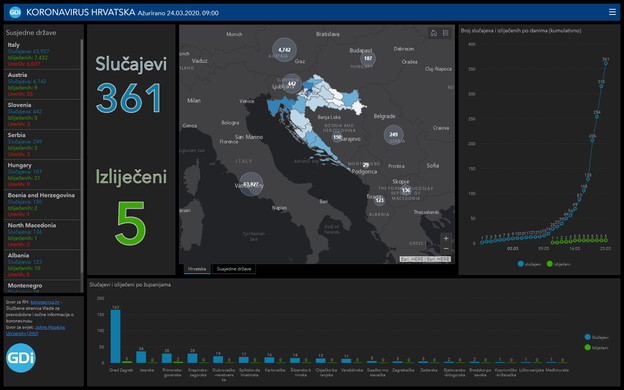Select the Austria 4,742 cluster bubble

tap(284, 50)
